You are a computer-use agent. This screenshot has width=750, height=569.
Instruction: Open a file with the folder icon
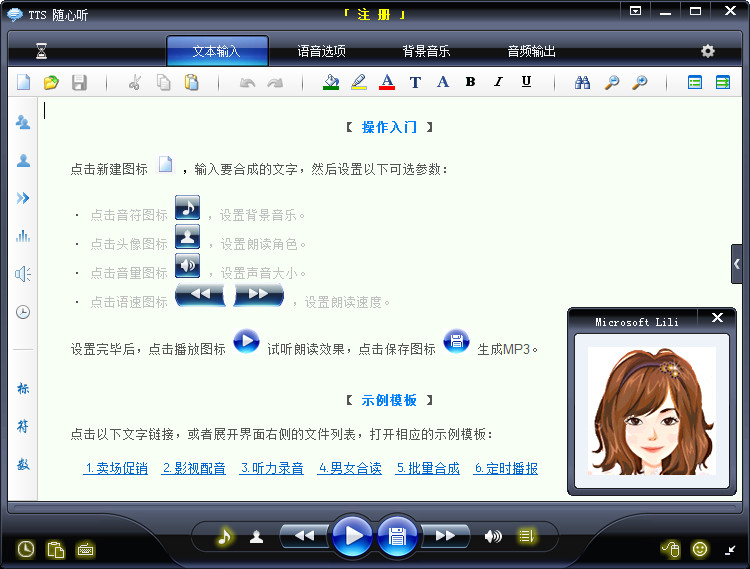click(51, 83)
